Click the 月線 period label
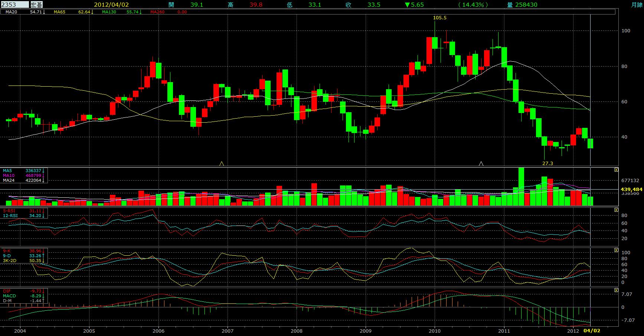The height and width of the screenshot is (336, 644). coord(637,4)
